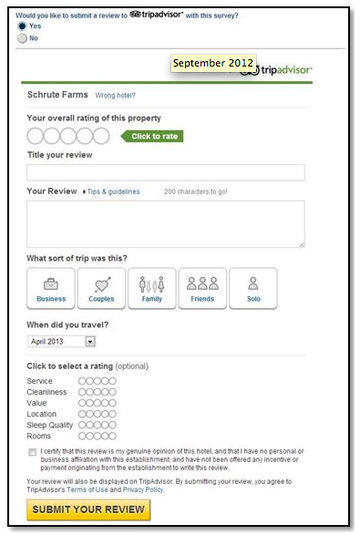Check the genuine opinion certification checkbox

[32, 452]
